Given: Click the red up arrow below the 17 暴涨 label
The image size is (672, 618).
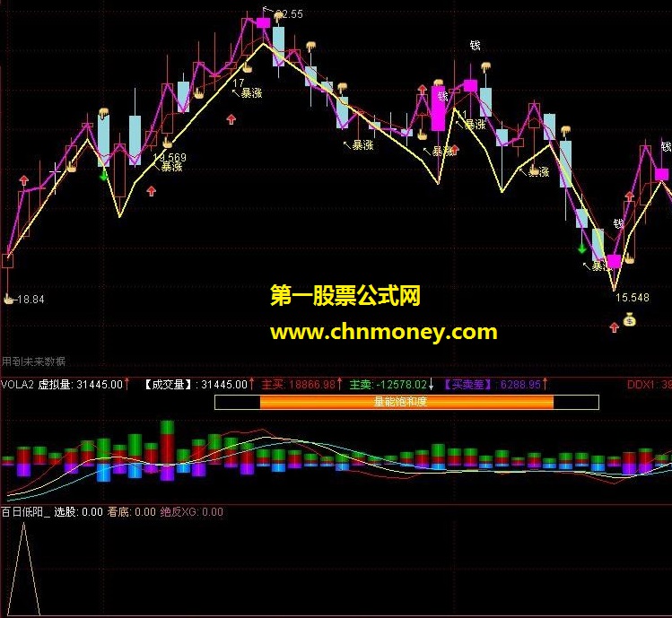Looking at the screenshot, I should 231,119.
